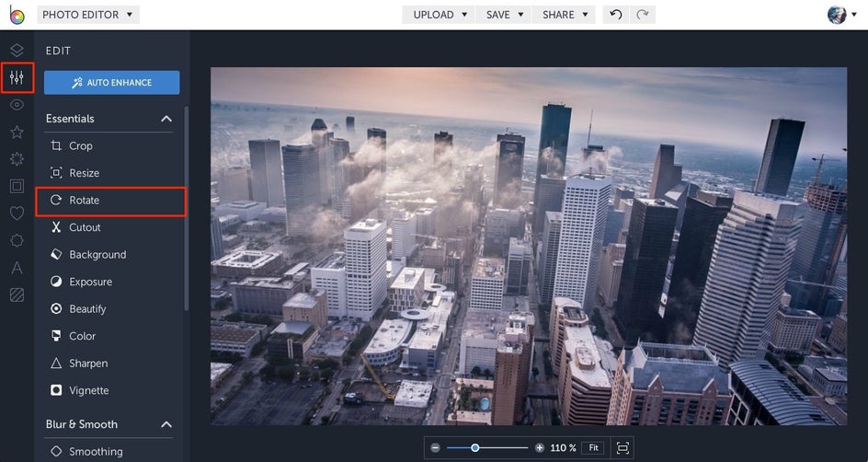
Task: Click the BeFunky logo icon
Action: (x=17, y=15)
